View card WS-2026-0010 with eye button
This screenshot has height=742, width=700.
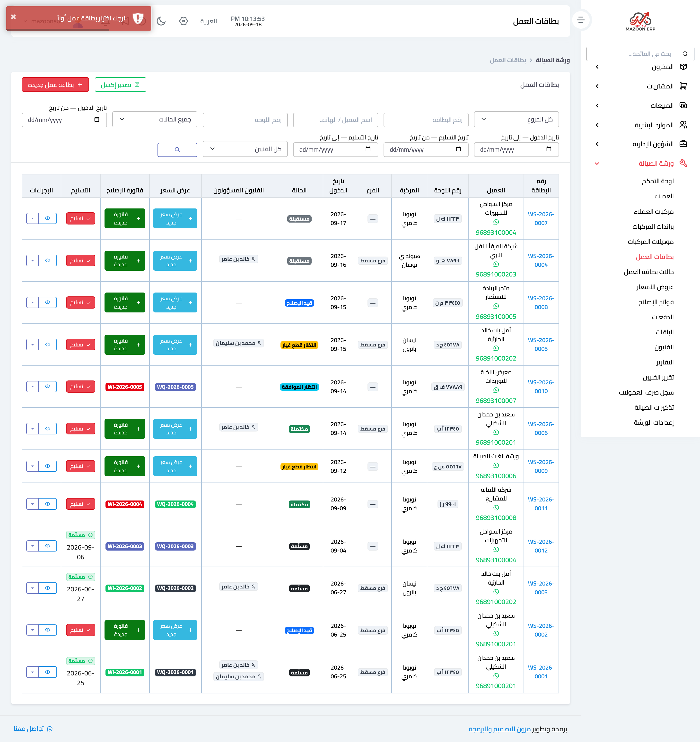(47, 387)
